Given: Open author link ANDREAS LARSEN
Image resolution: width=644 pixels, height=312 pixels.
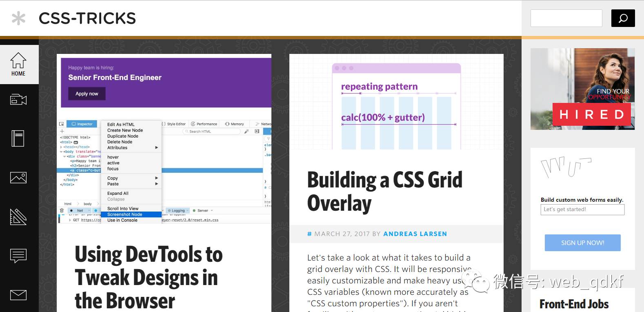Looking at the screenshot, I should coord(415,234).
